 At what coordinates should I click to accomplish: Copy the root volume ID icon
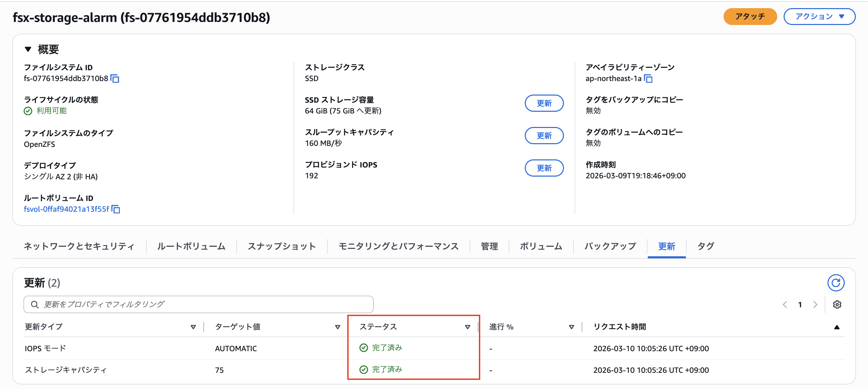116,209
